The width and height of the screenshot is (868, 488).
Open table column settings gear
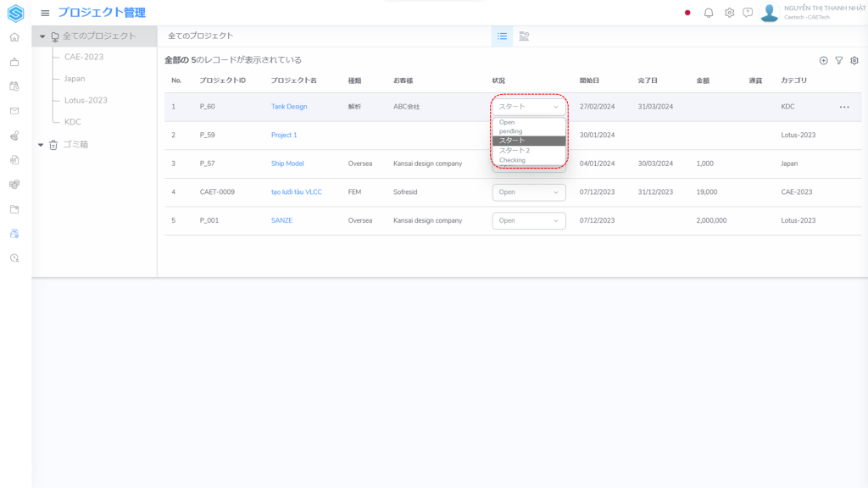pyautogui.click(x=854, y=60)
